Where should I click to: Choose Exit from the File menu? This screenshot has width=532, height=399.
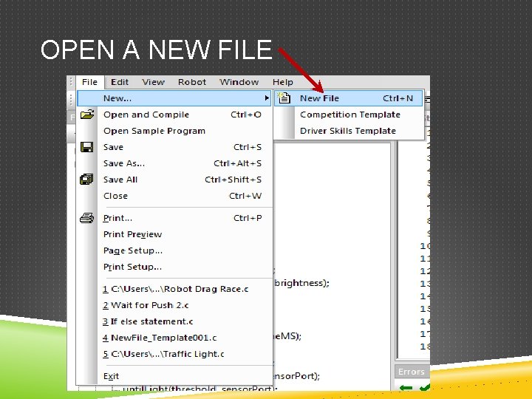[174, 376]
